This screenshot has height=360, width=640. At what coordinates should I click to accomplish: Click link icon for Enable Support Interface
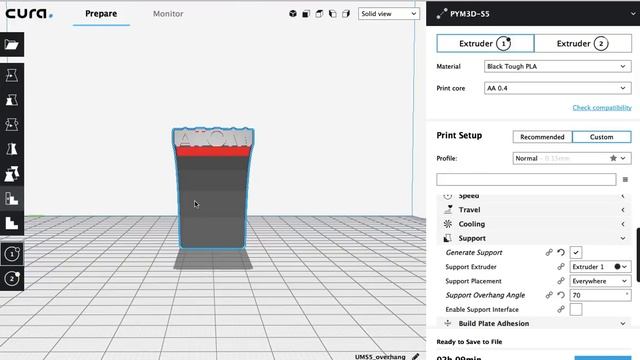[561, 309]
